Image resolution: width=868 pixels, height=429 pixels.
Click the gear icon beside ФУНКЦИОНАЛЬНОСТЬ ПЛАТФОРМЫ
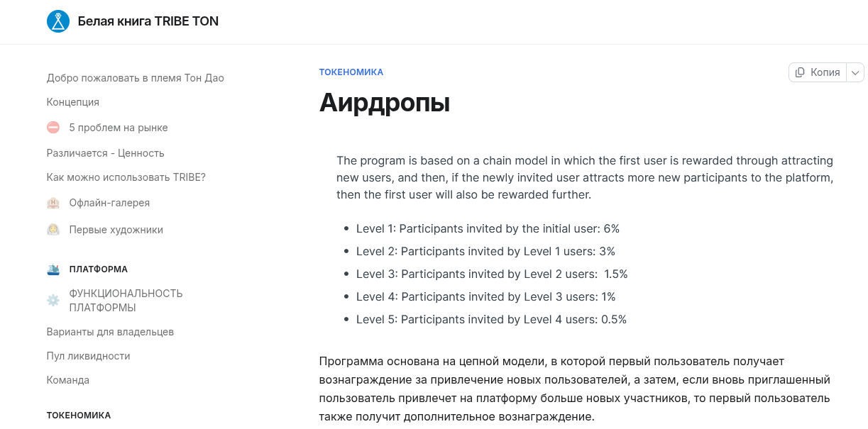point(53,301)
